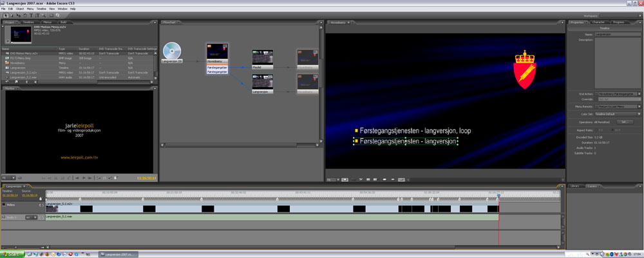Click the Project list scroll down arrow
Image resolution: width=644 pixels, height=258 pixels.
(155, 78)
